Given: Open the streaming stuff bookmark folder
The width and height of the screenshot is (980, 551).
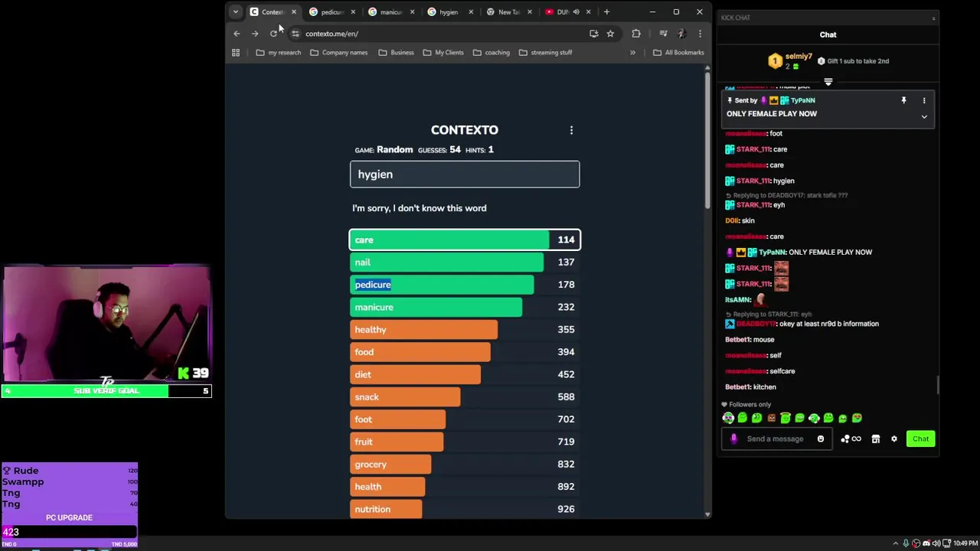Looking at the screenshot, I should (x=545, y=53).
